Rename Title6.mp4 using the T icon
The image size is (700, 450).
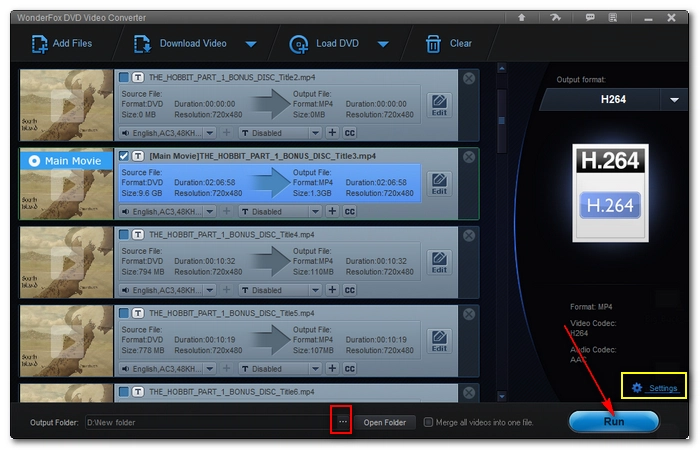click(x=138, y=392)
